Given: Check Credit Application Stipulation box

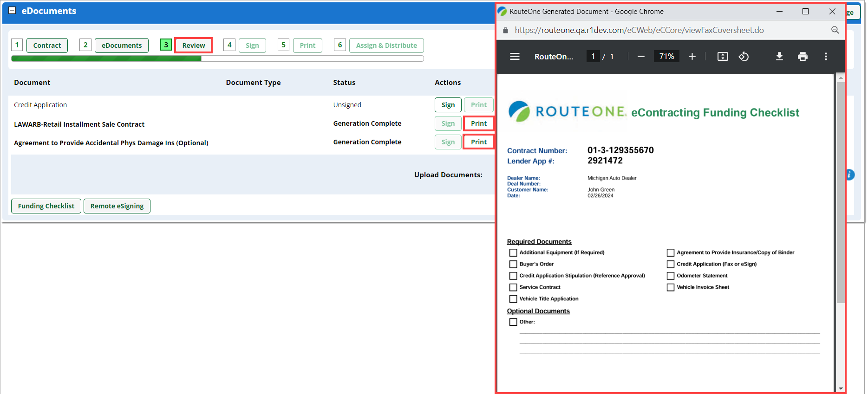Looking at the screenshot, I should 513,276.
